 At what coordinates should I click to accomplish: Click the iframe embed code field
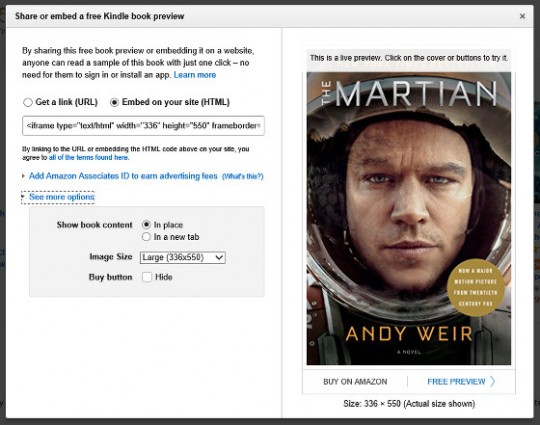pyautogui.click(x=143, y=126)
